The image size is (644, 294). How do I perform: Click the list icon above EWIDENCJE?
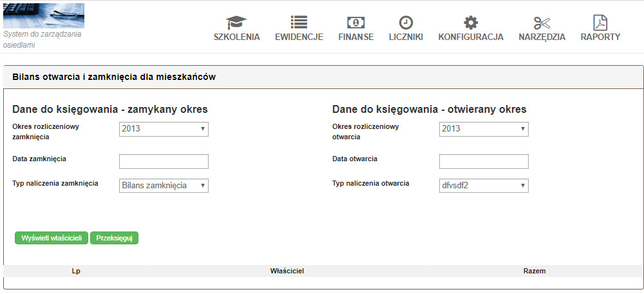click(x=299, y=22)
